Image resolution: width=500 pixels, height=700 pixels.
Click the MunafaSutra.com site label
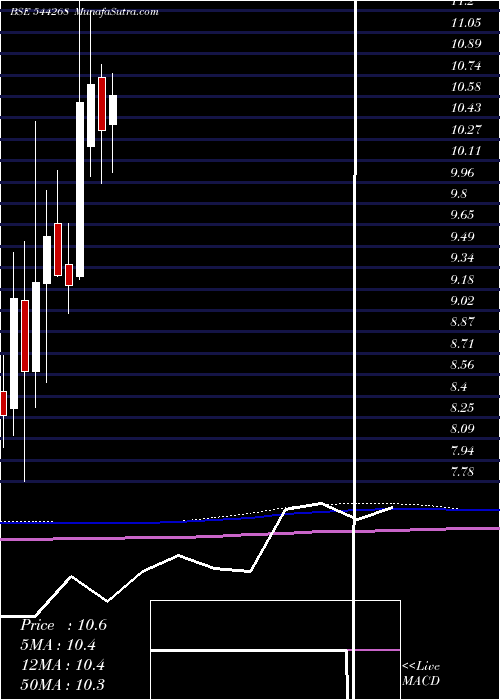117,12
